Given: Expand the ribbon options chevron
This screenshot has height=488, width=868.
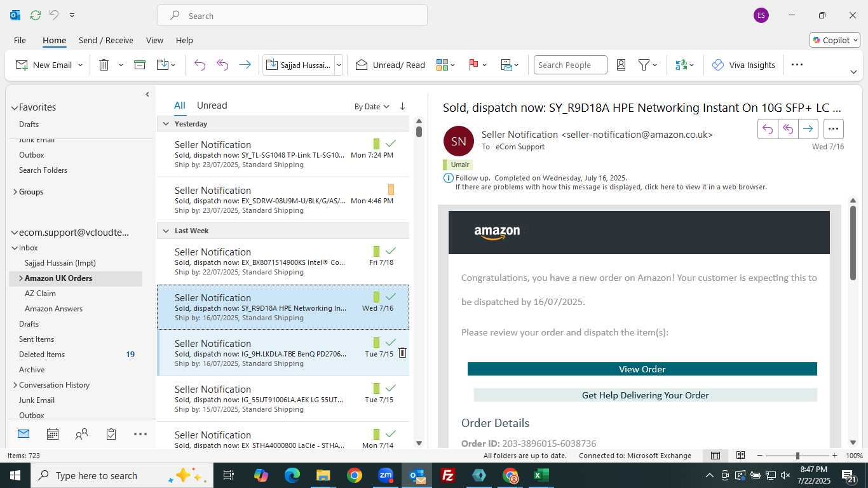Looking at the screenshot, I should [x=853, y=72].
